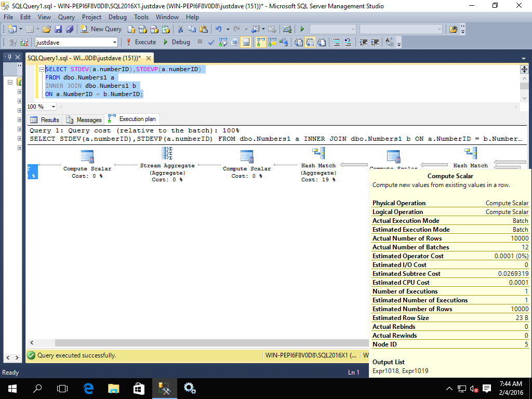
Task: Open the 100 % zoom dropdown
Action: [54, 107]
